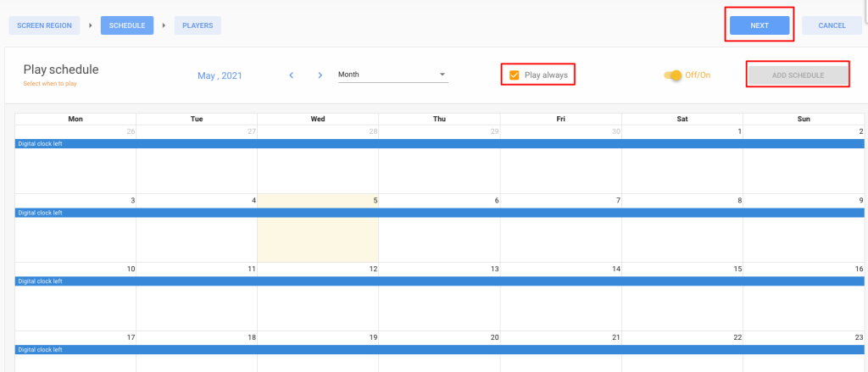868x372 pixels.
Task: Open the Month view dropdown
Action: (393, 75)
